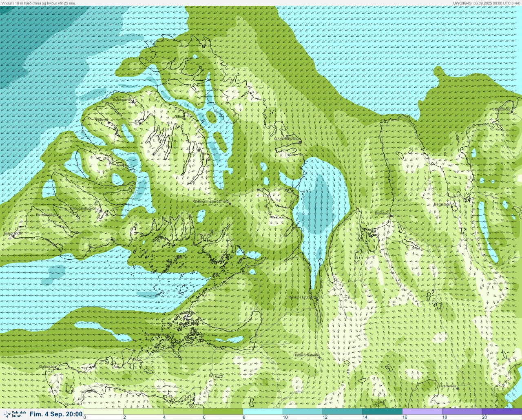Viewport: 522px width, 420px height.
Task: Select the above 20 m/s legend color
Action: (502, 411)
